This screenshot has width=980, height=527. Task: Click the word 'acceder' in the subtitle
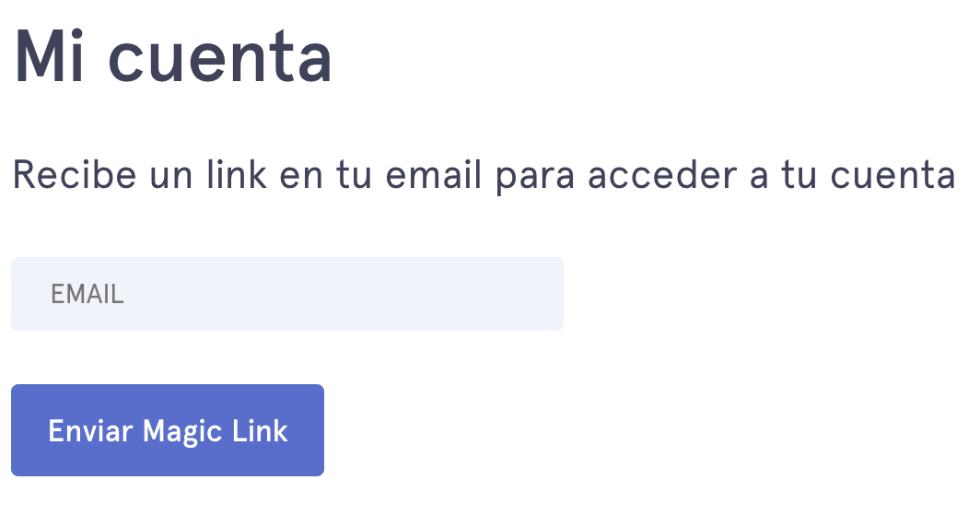(662, 175)
